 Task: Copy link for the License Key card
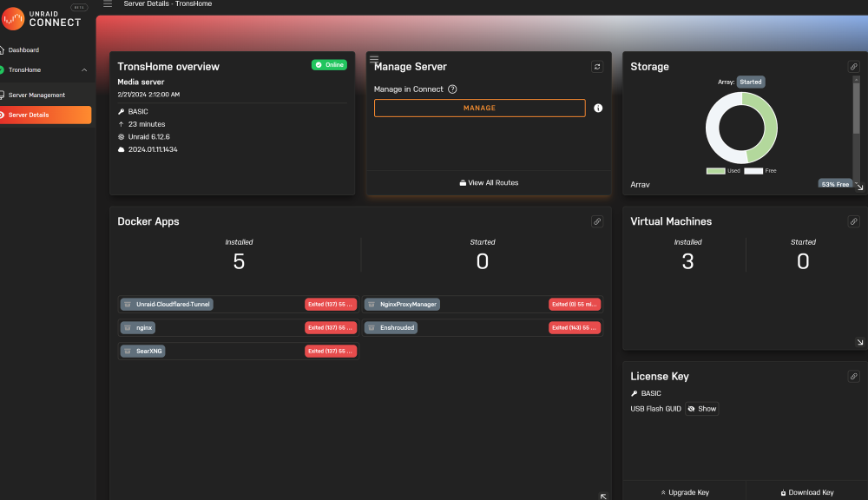(853, 377)
